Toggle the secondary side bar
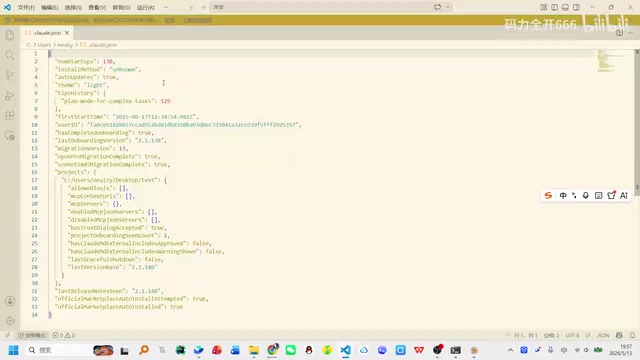Screen dimensions: 640x360 point(576,7)
